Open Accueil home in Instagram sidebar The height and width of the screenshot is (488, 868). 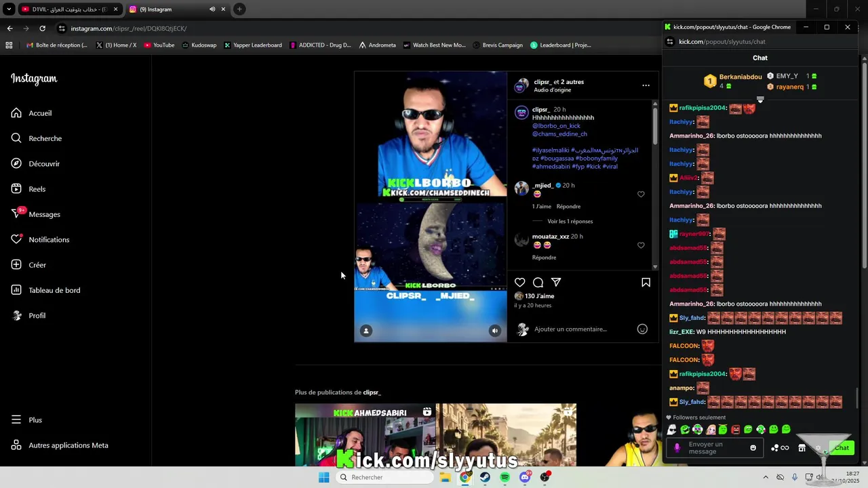(x=31, y=113)
